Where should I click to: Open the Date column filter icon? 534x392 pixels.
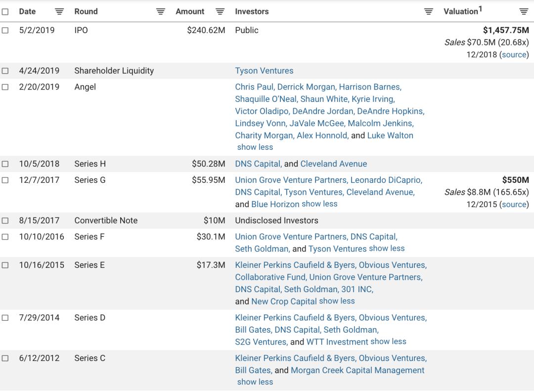point(59,11)
